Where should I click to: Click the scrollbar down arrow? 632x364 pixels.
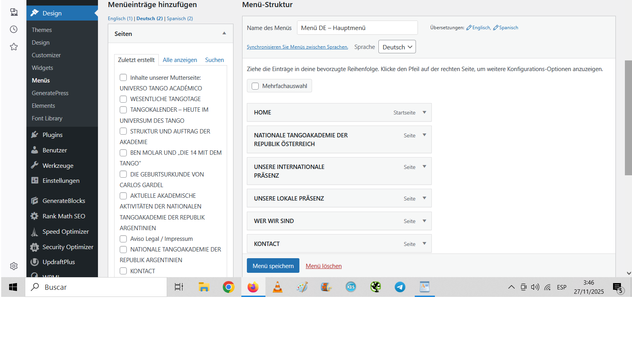(628, 273)
